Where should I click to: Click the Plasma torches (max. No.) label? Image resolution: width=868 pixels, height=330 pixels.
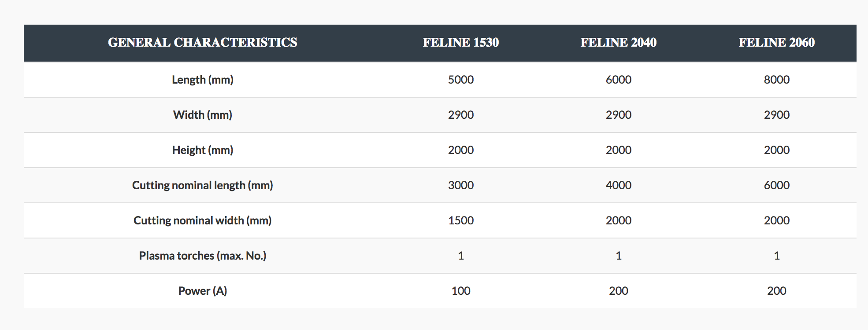click(203, 256)
